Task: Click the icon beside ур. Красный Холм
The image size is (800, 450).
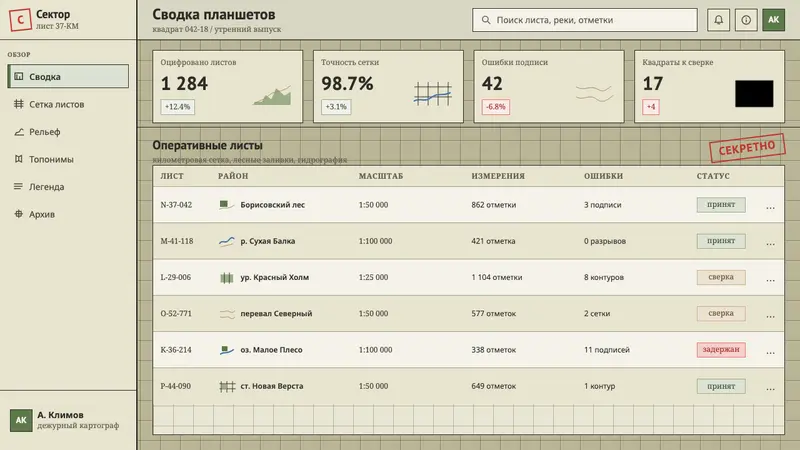Action: [227, 278]
